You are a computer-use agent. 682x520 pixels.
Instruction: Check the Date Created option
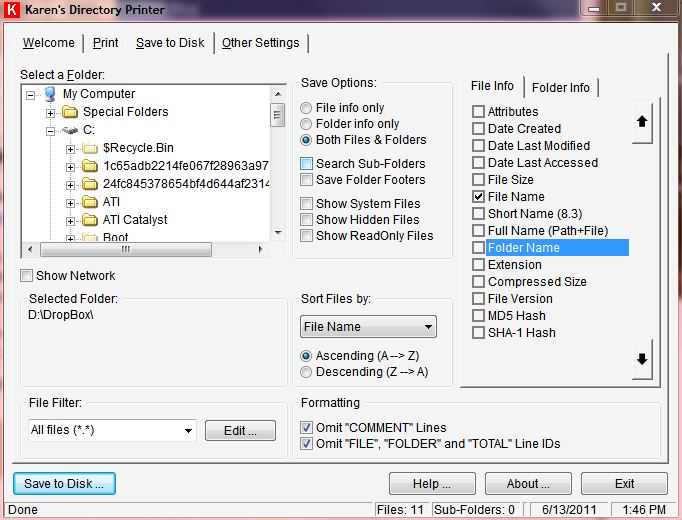pyautogui.click(x=478, y=129)
